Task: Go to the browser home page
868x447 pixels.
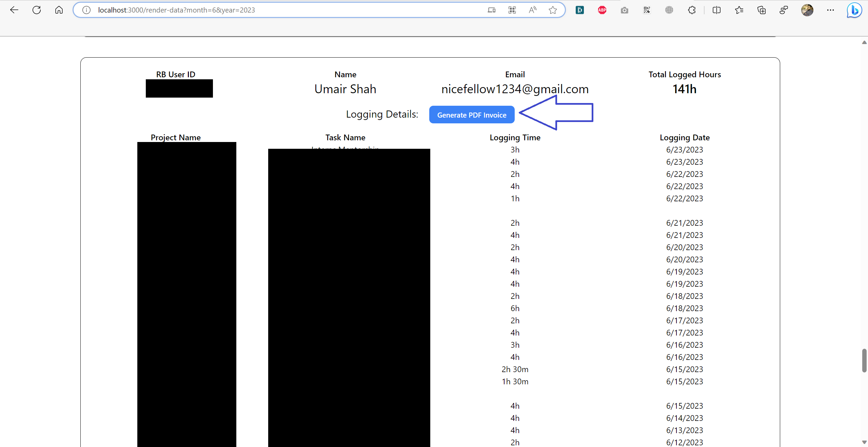Action: (59, 10)
